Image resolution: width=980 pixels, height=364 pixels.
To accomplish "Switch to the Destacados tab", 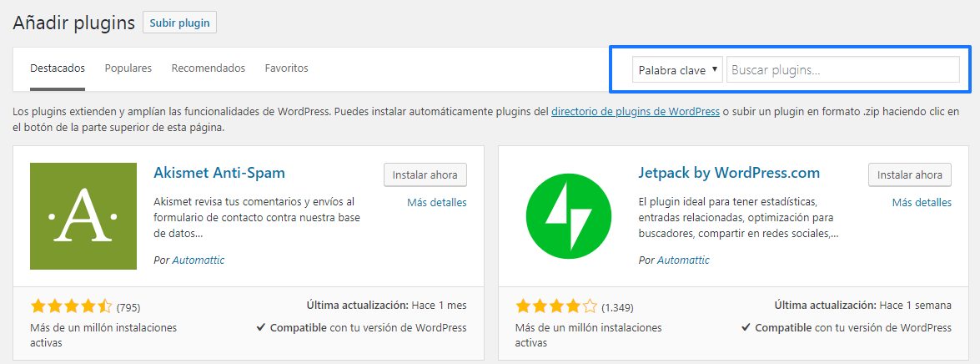I will (58, 68).
